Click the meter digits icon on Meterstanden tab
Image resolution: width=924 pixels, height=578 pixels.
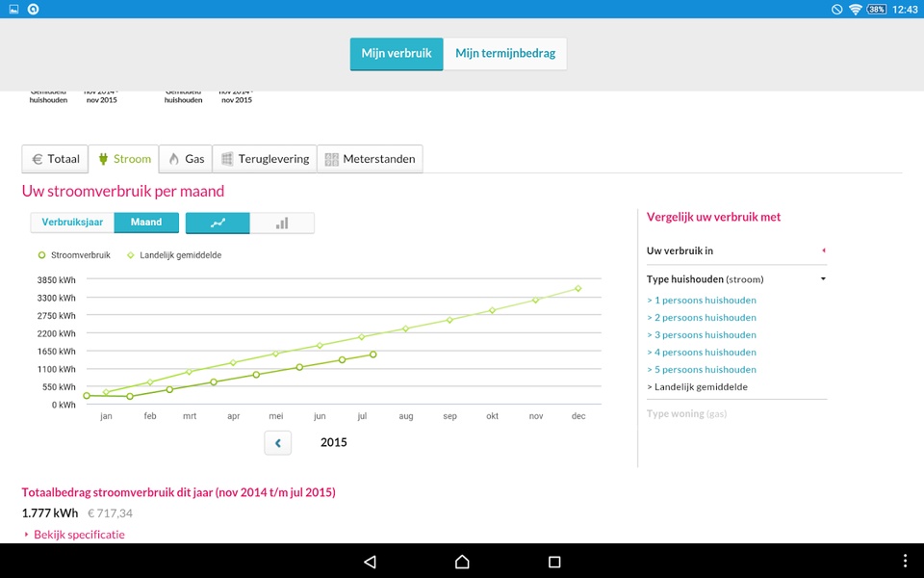(332, 159)
